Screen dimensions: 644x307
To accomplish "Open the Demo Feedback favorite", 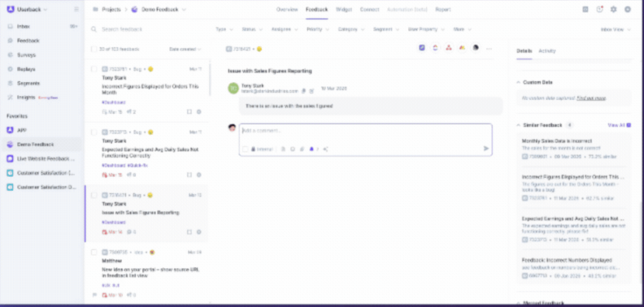I will [35, 145].
